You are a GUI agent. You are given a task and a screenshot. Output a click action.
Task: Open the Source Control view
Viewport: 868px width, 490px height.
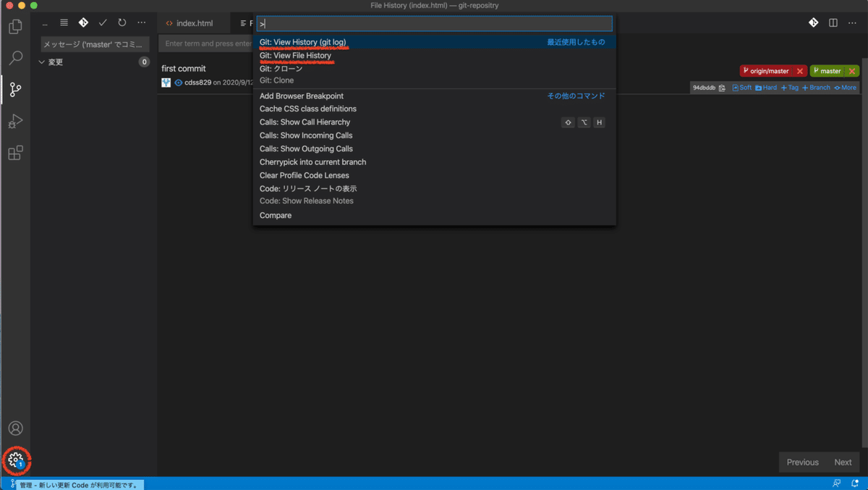click(15, 90)
